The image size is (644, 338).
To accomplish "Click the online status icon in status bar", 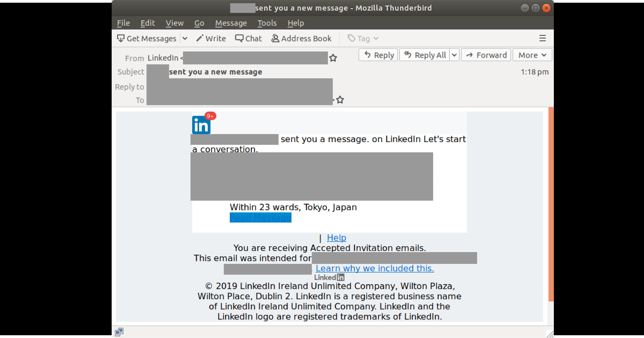I will coord(119,332).
